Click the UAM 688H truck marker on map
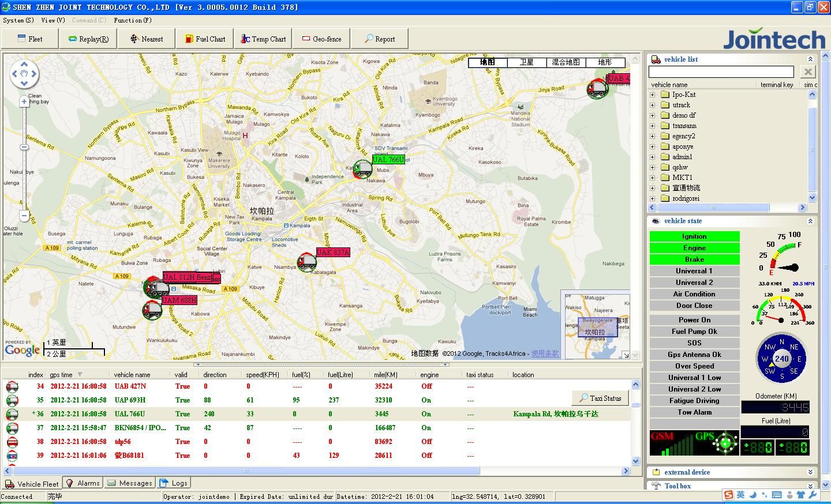Viewport: 831px width, 504px height. (x=152, y=310)
